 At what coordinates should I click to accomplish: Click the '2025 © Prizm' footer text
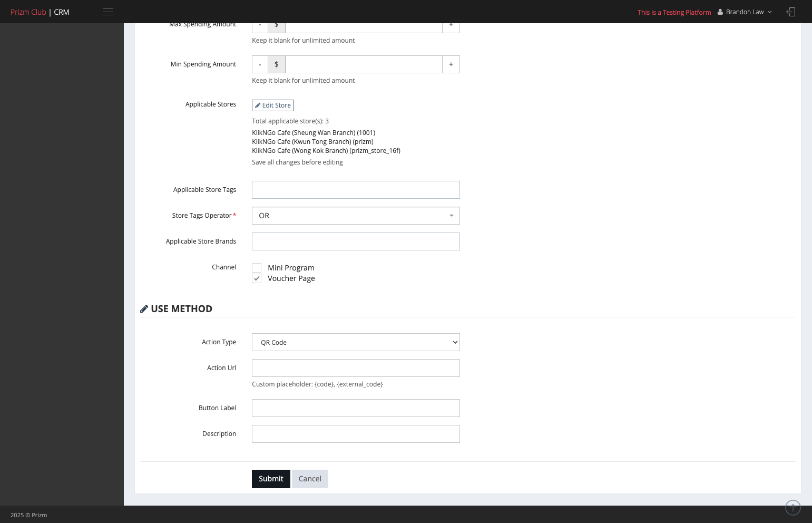coord(29,515)
